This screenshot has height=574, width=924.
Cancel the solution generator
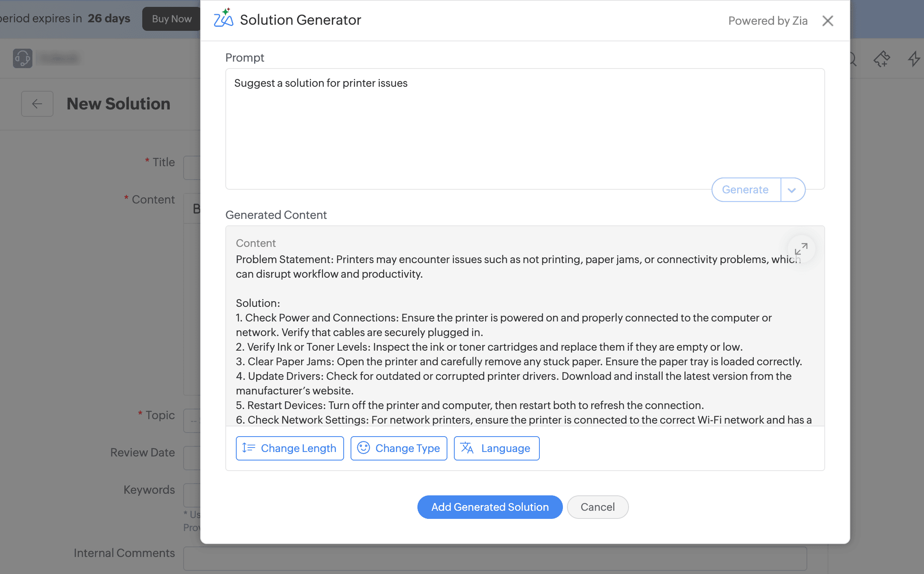[597, 507]
